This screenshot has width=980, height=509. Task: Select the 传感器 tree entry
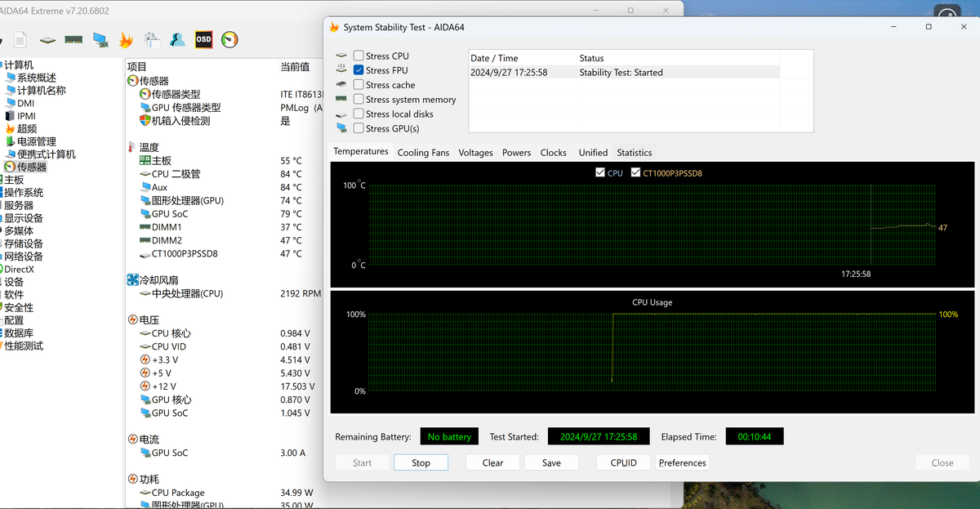click(32, 167)
